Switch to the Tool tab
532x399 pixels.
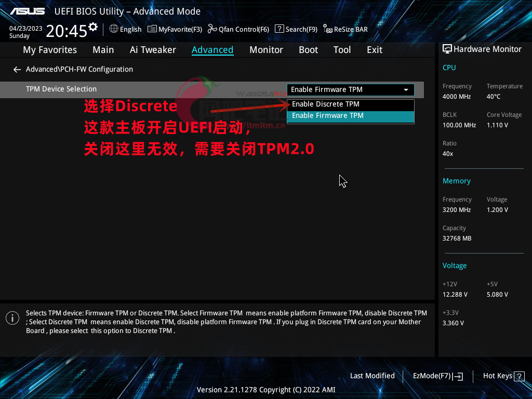[x=342, y=50]
